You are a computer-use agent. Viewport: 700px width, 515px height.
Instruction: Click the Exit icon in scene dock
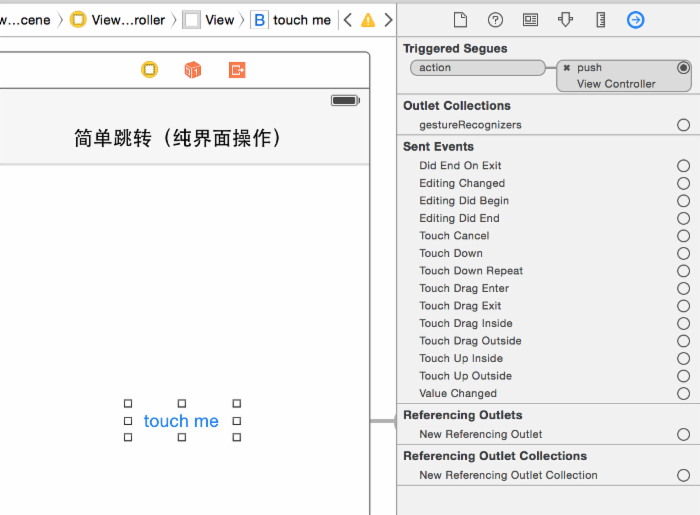(237, 69)
